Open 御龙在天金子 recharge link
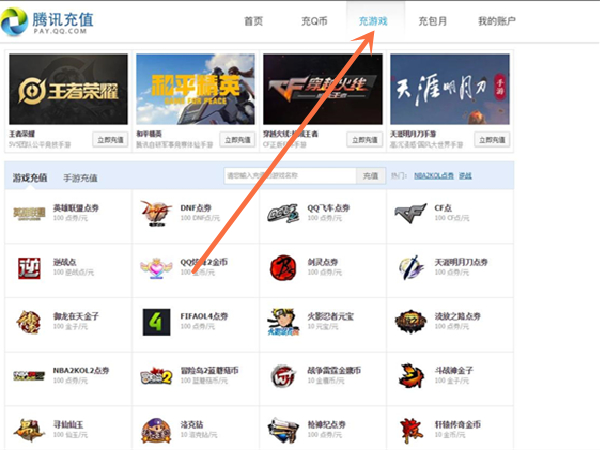 (x=76, y=316)
